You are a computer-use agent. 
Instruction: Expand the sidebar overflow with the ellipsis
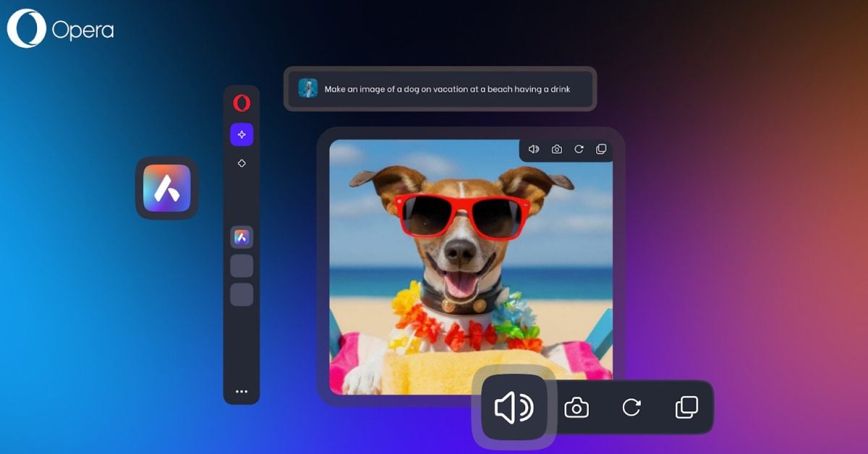[242, 391]
